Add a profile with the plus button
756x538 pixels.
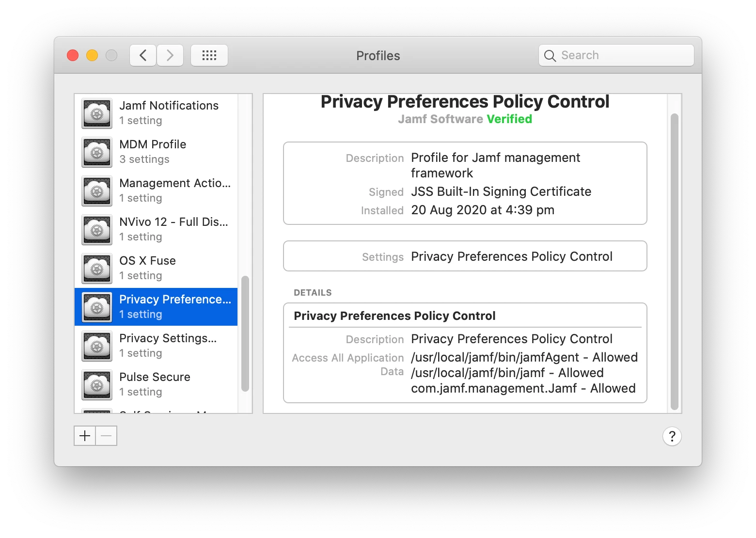tap(85, 436)
